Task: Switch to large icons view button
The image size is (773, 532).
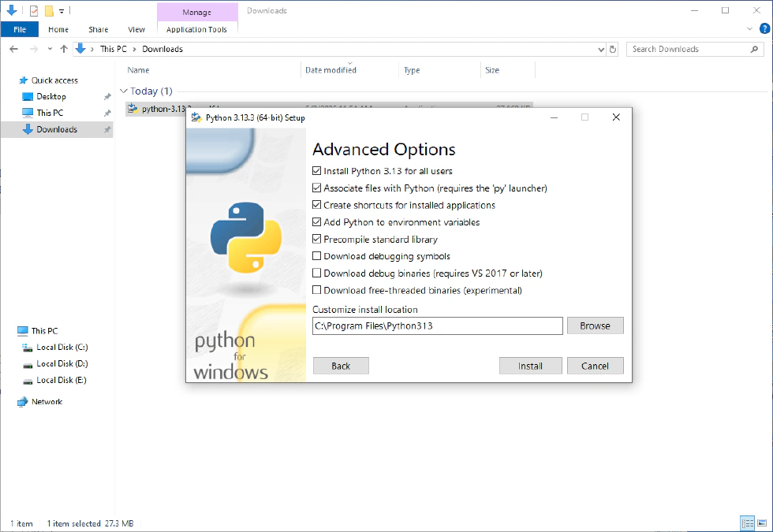Action: coord(761,523)
